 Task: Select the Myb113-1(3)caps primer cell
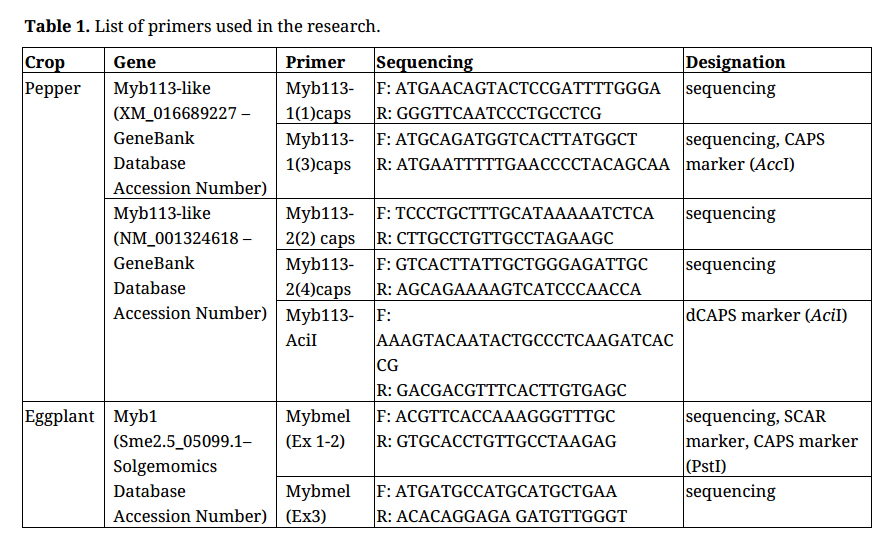(319, 151)
